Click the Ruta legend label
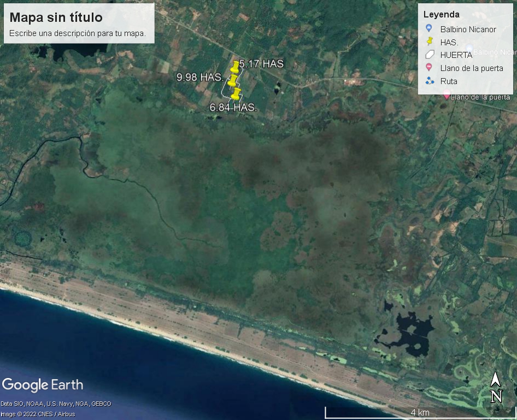This screenshot has height=420, width=517. 449,81
